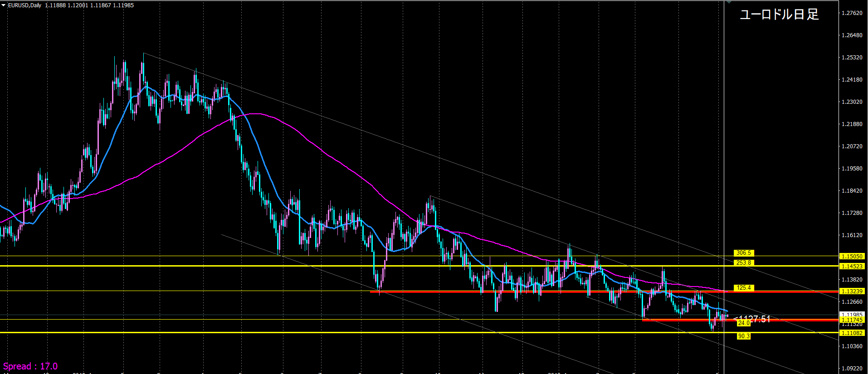Click the 1.13239 price tag on axis

point(852,291)
